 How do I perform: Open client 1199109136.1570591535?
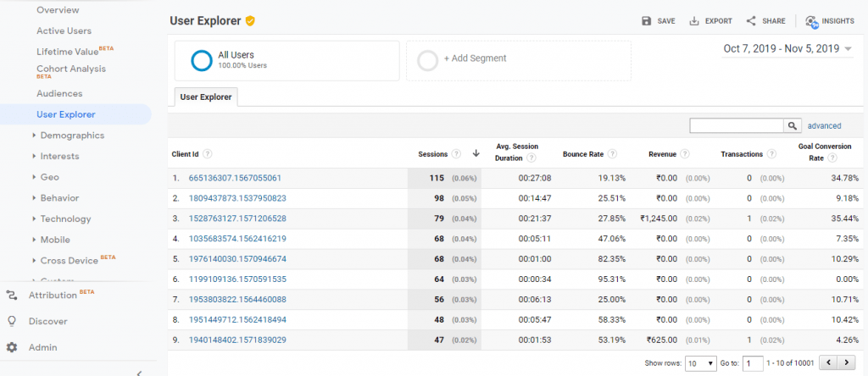point(237,279)
